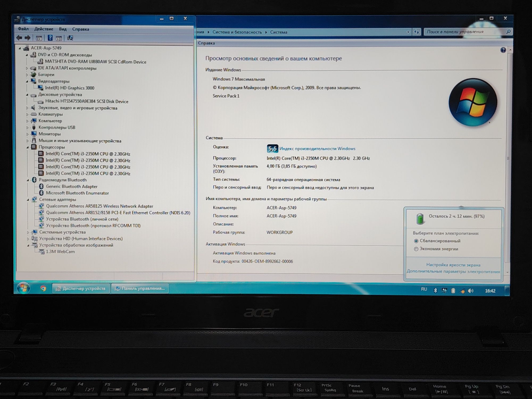Open the Windows Start orb
532x399 pixels.
pyautogui.click(x=23, y=288)
